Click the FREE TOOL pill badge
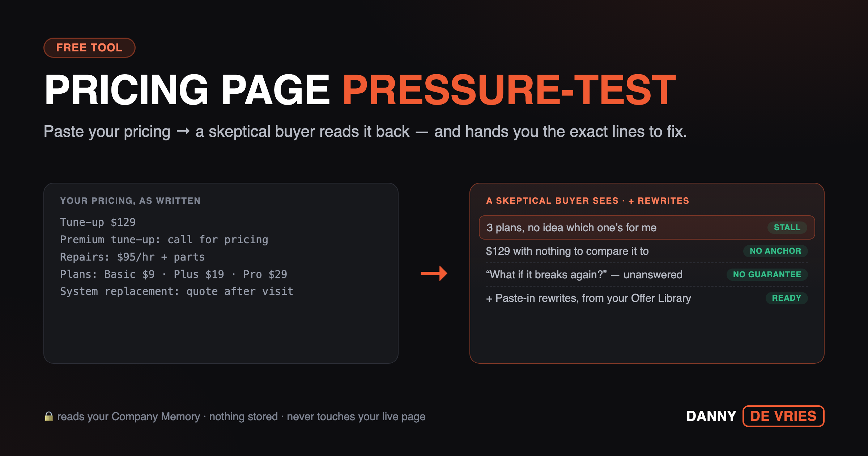This screenshot has width=868, height=456. click(89, 48)
